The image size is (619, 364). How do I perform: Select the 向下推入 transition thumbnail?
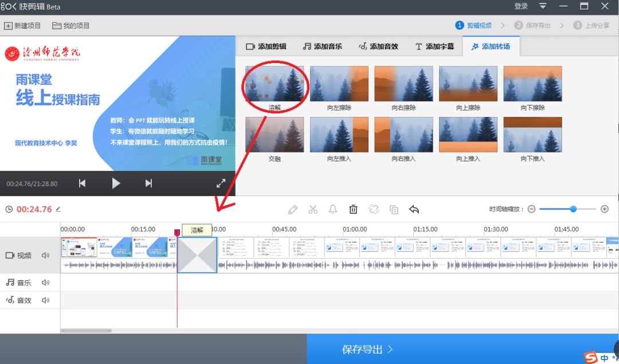click(x=532, y=135)
